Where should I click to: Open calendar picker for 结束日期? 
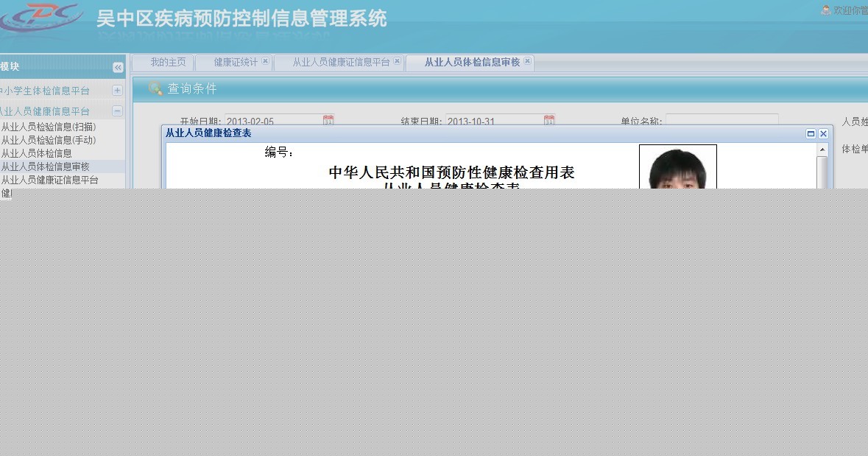click(x=549, y=119)
